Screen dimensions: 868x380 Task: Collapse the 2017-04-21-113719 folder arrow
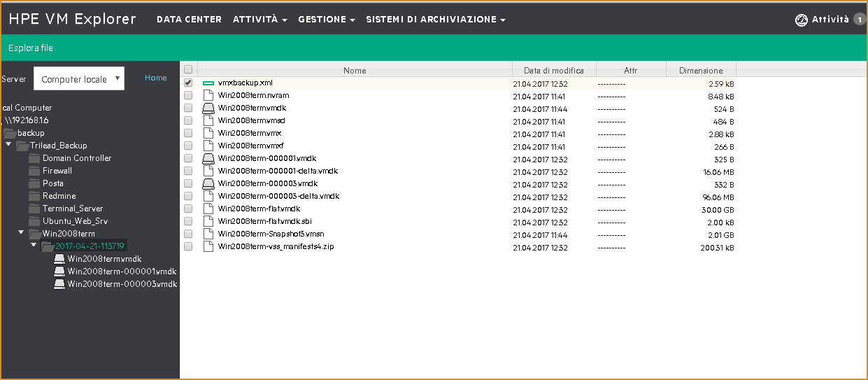[x=34, y=246]
